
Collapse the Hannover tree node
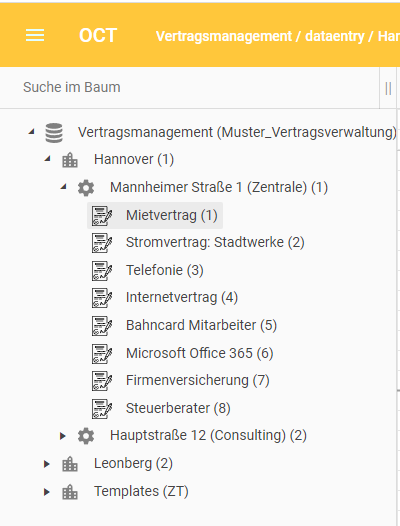(47, 159)
